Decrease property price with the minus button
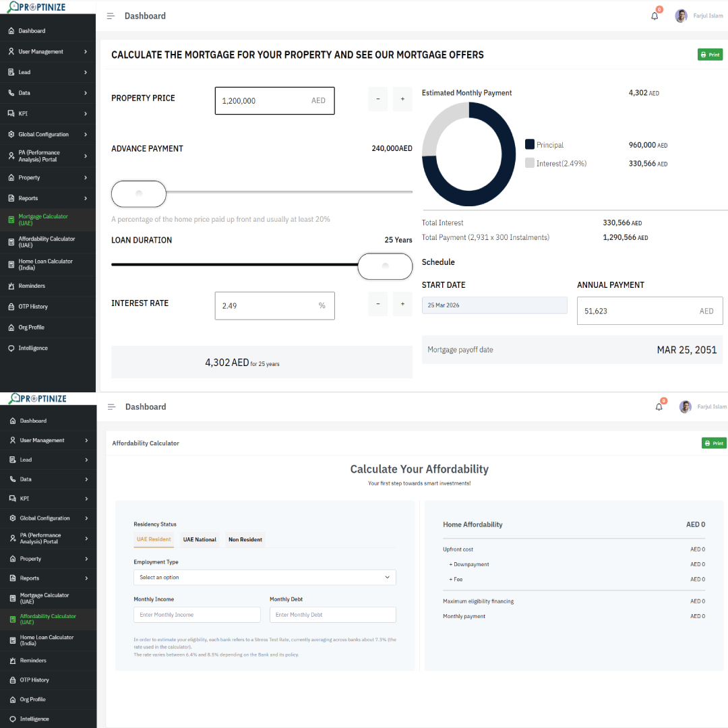 tap(378, 99)
